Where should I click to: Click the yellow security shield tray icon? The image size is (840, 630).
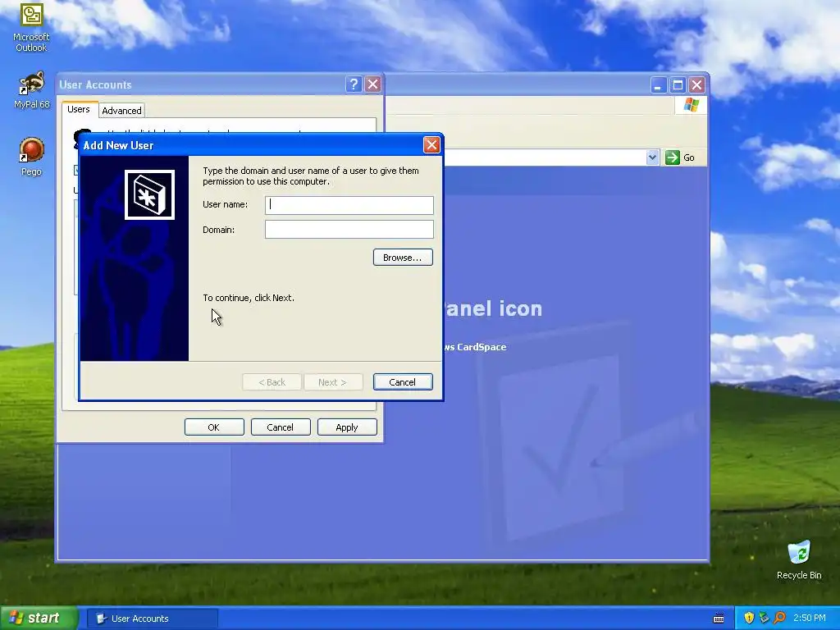(x=749, y=618)
